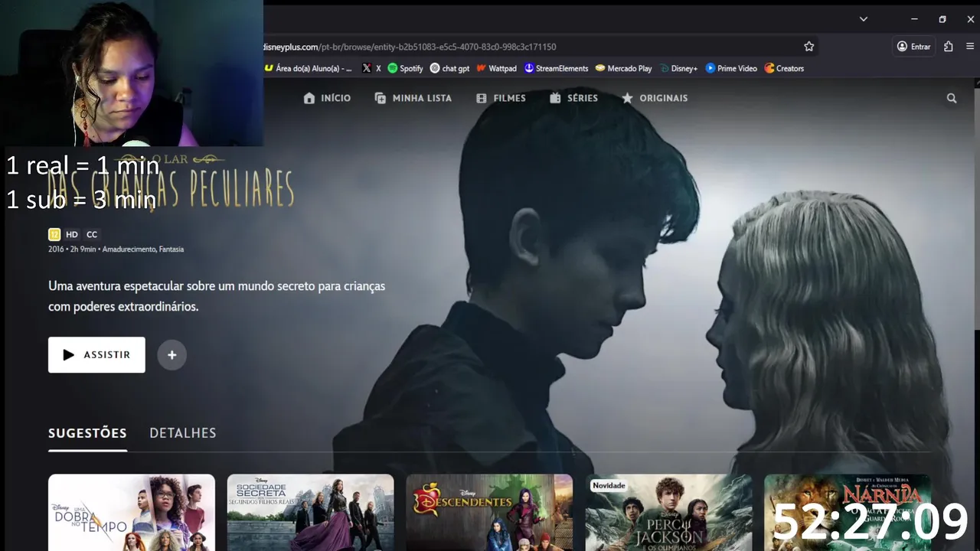Open the X bookmark
This screenshot has width=980, height=551.
pyautogui.click(x=371, y=68)
